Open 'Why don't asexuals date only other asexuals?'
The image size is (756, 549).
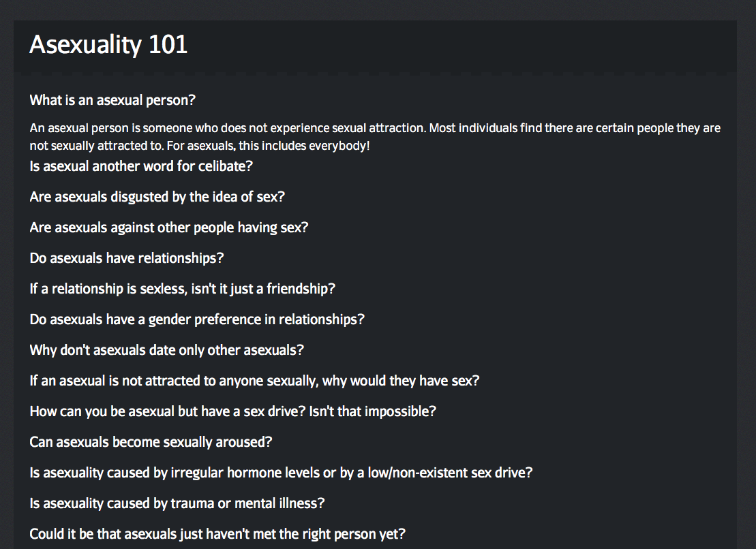coord(166,350)
